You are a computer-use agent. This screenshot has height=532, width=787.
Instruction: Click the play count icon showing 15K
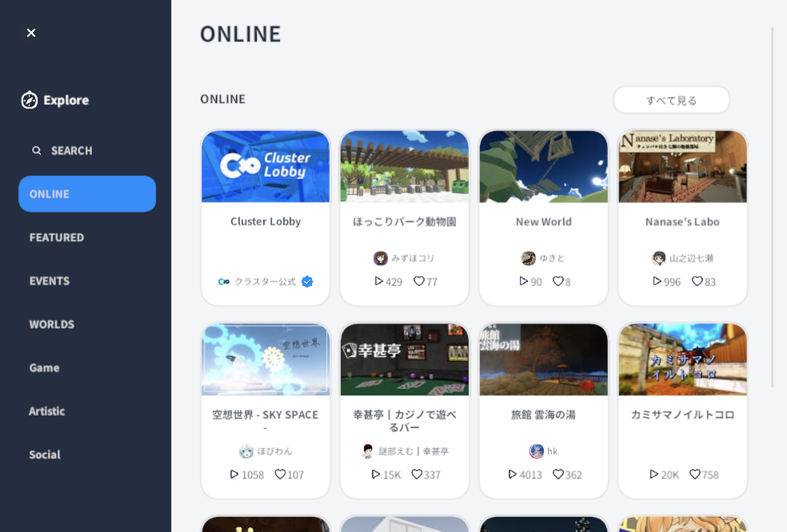pyautogui.click(x=376, y=474)
